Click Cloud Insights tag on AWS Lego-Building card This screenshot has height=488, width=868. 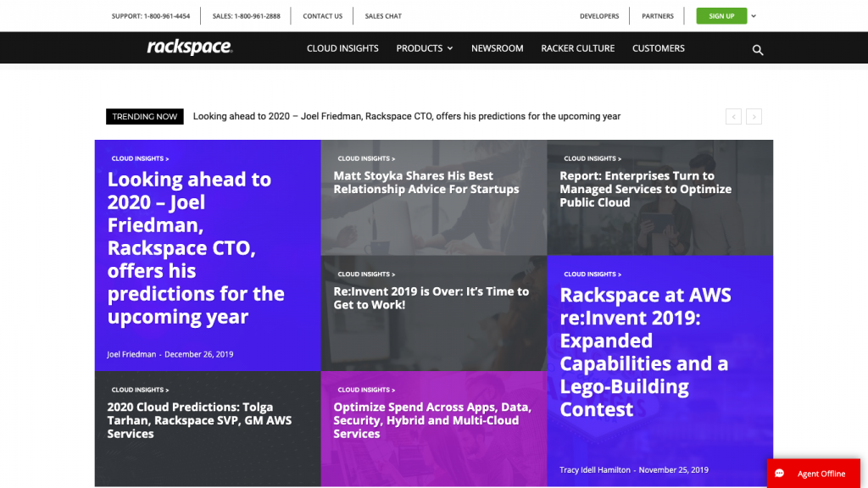coord(593,274)
